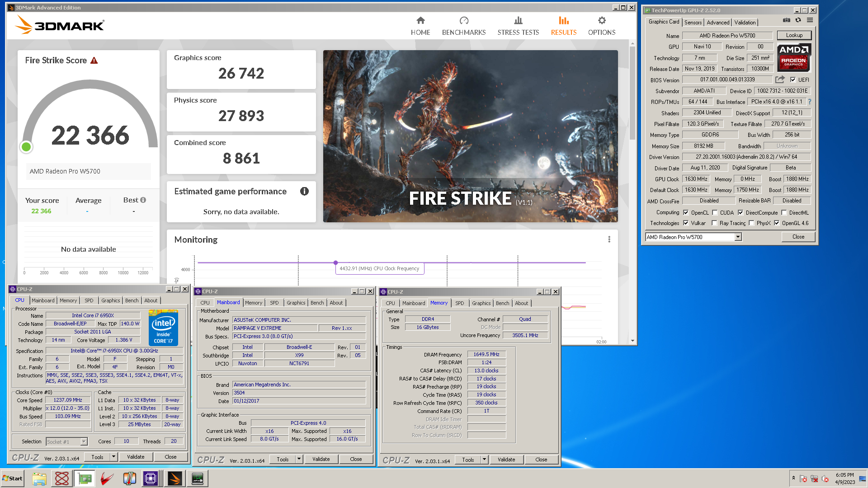Expand Tools dropdown in CPU-Z Mainboard window

point(299,459)
